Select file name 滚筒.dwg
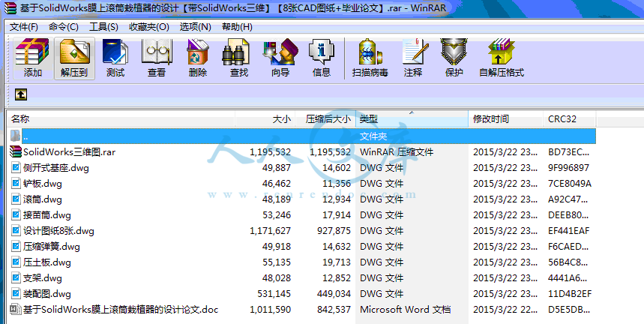 [42, 199]
